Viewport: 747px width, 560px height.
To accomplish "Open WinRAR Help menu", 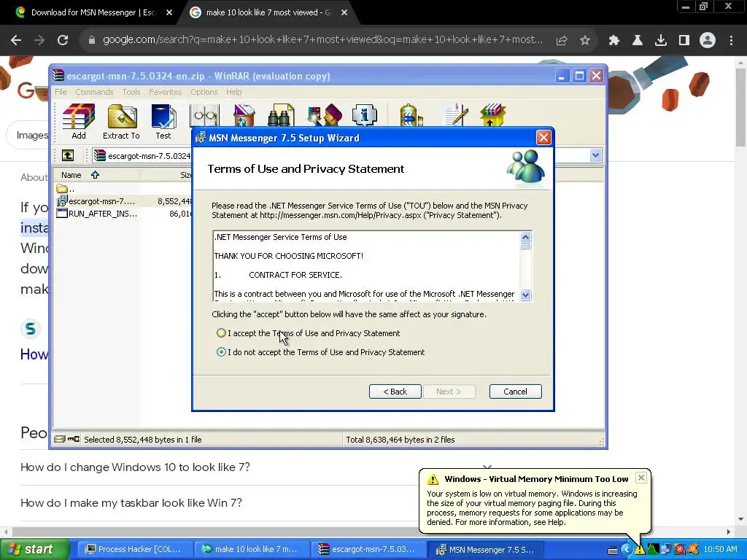I will pos(234,92).
